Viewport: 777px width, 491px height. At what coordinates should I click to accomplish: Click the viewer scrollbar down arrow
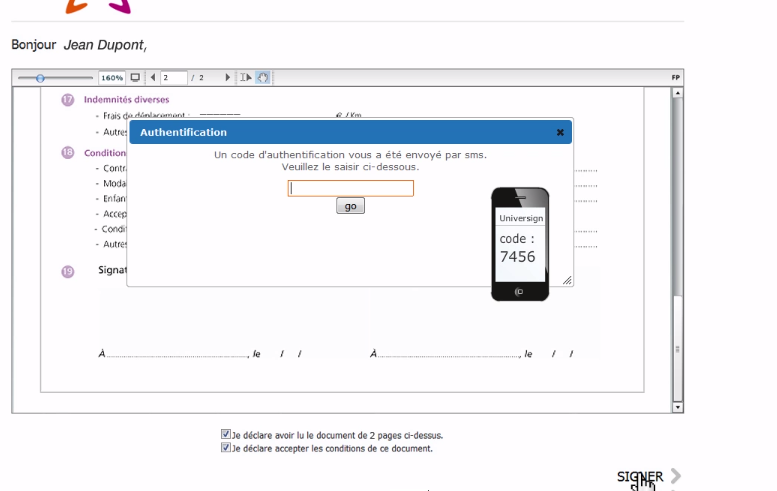click(x=677, y=408)
